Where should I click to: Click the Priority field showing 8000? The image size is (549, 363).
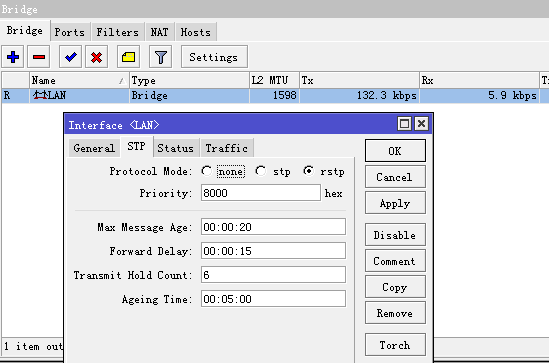tap(260, 193)
